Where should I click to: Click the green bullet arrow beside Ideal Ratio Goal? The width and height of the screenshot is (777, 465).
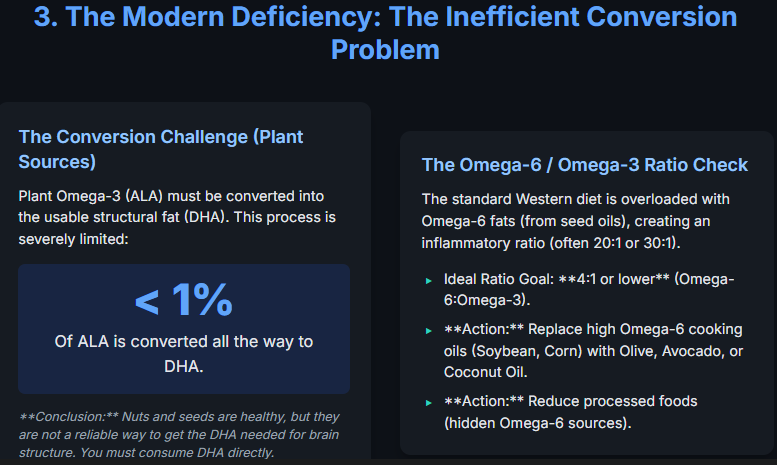pos(429,281)
